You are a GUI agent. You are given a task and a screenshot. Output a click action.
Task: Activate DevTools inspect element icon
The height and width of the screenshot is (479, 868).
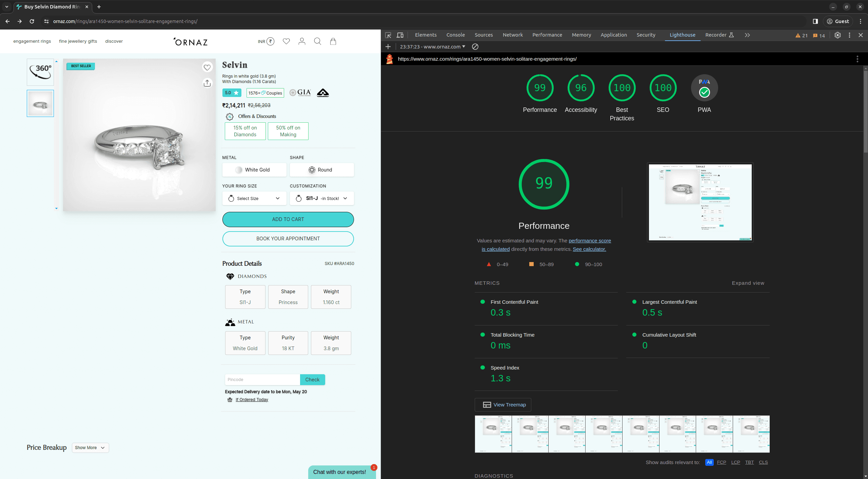click(388, 35)
